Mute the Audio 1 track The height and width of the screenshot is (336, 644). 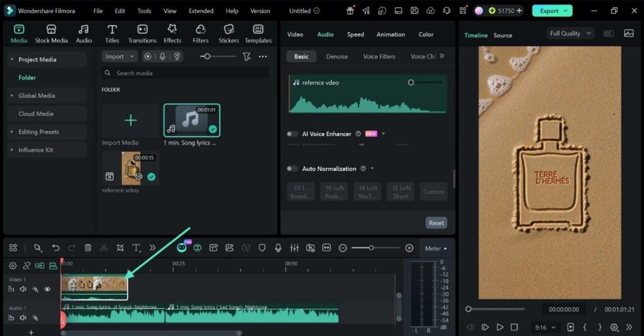tap(23, 318)
